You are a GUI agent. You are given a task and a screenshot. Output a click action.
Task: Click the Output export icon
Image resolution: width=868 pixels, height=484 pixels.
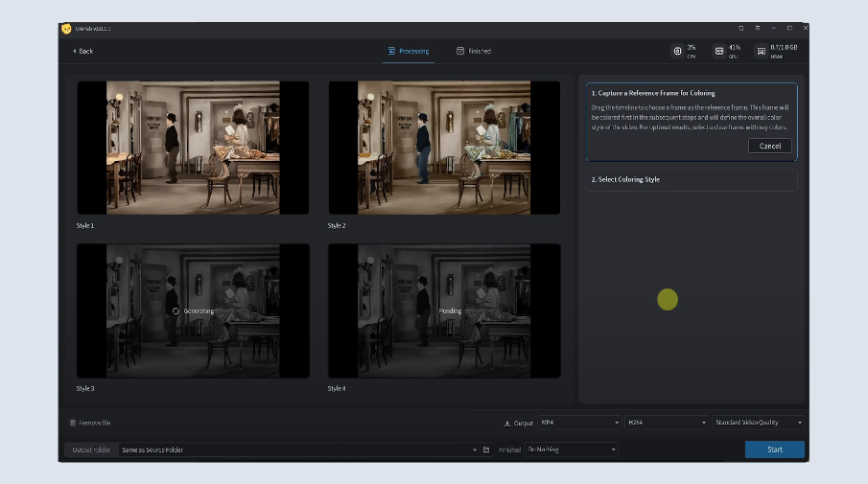(x=506, y=424)
